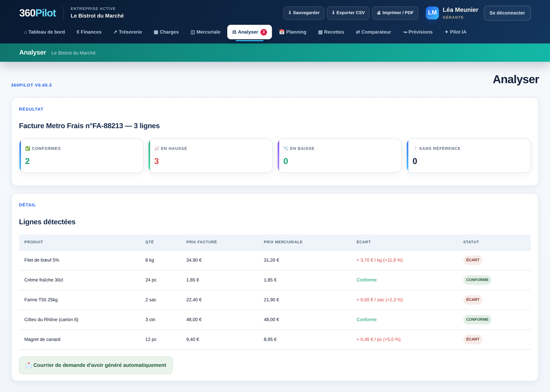
Task: Click Imprimer / PDF button
Action: pyautogui.click(x=395, y=13)
